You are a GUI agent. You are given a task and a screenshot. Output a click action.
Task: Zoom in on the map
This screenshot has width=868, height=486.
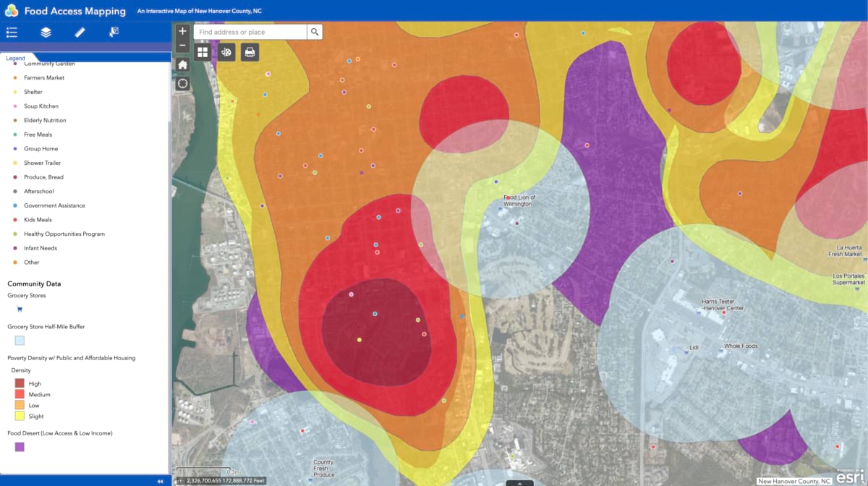182,31
